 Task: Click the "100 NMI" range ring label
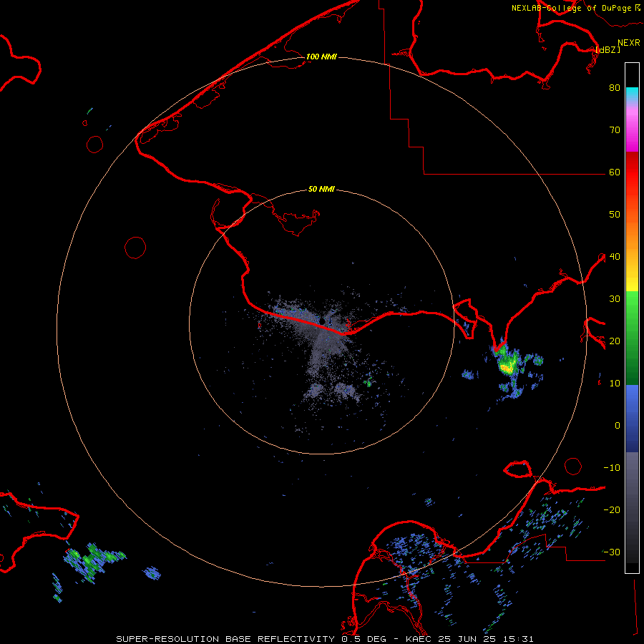tap(321, 57)
